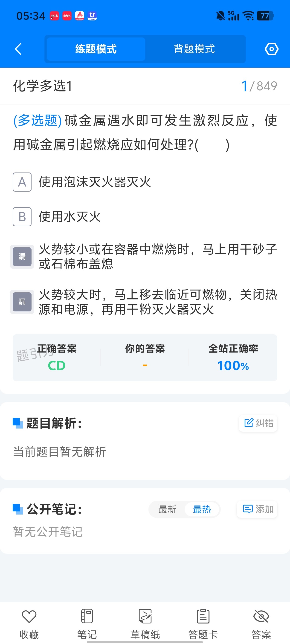This screenshot has height=644, width=290.
Task: Click the 添加 note comment icon
Action: tap(248, 509)
